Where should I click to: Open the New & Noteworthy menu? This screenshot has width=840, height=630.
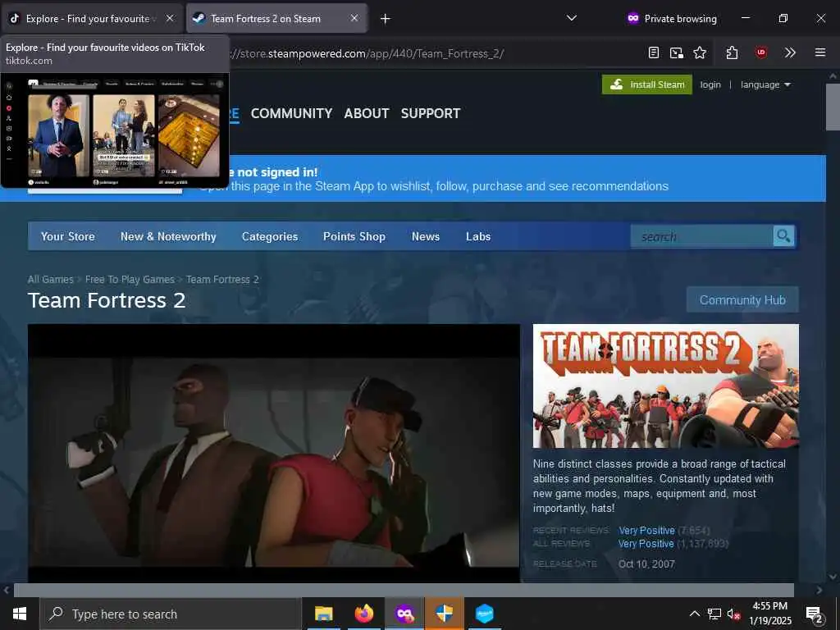click(168, 236)
